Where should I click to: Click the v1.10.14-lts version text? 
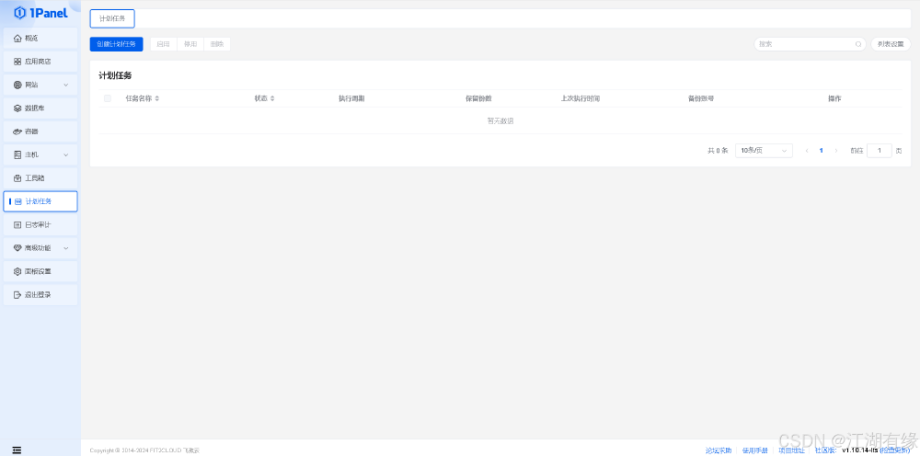coord(860,450)
